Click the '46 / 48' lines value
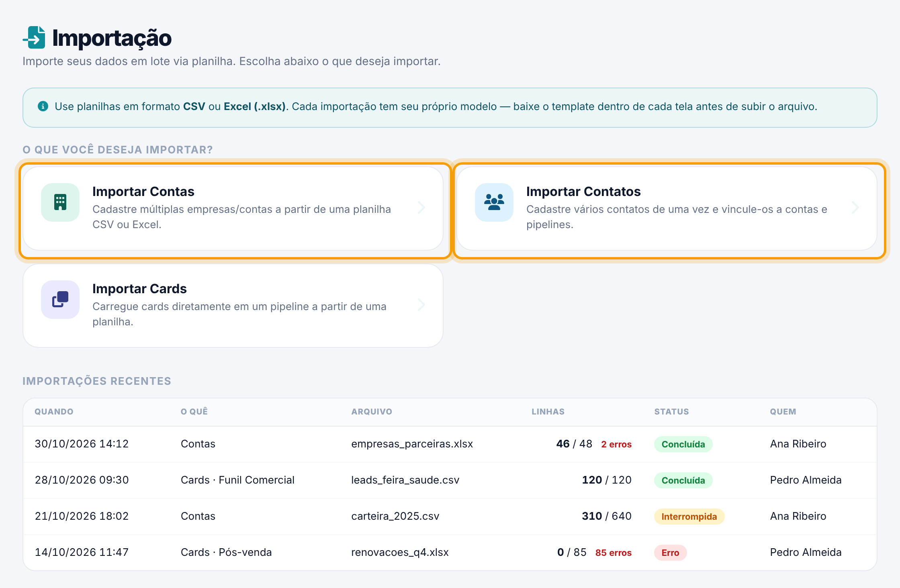The image size is (900, 588). 574,444
